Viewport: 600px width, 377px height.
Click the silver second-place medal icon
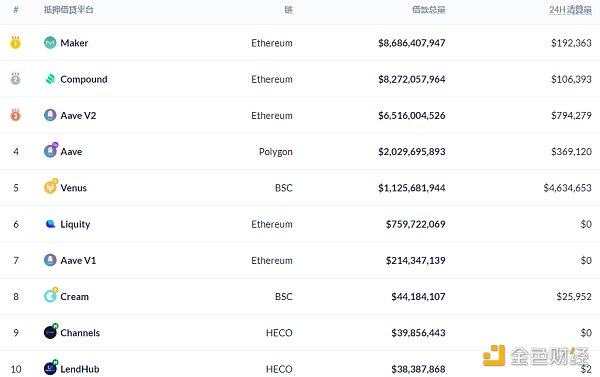pos(15,78)
